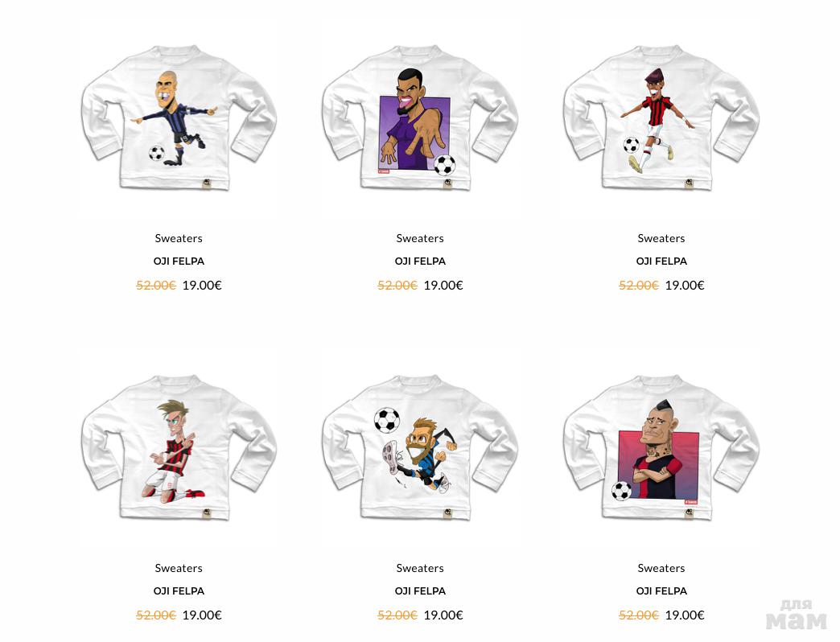Click OJI FELPA title under bicycle kick sweater

pyautogui.click(x=420, y=591)
